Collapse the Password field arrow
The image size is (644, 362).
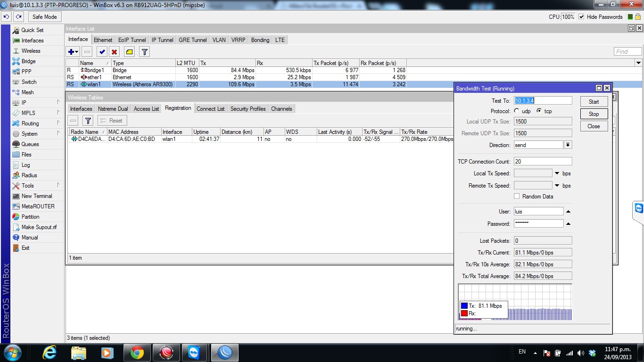[568, 224]
